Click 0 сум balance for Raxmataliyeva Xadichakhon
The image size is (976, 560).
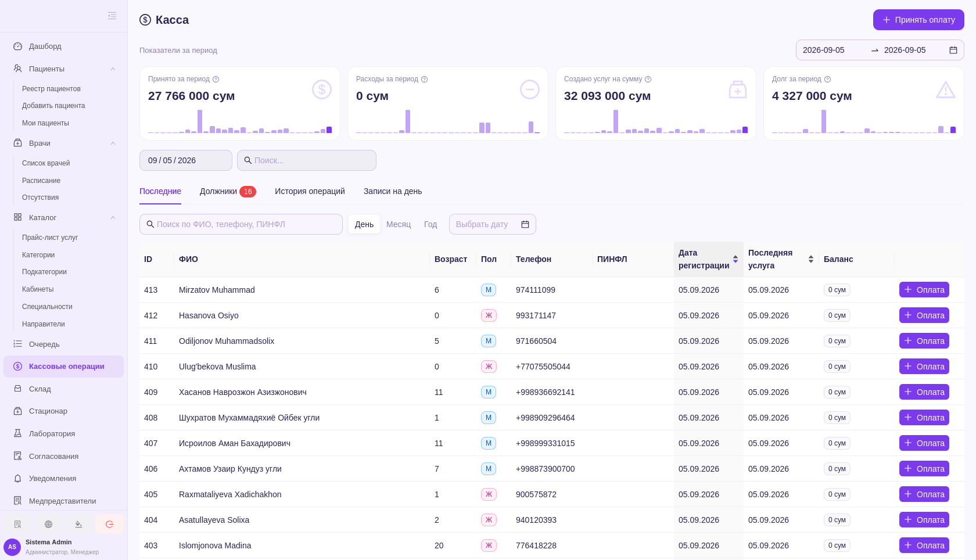click(x=837, y=494)
